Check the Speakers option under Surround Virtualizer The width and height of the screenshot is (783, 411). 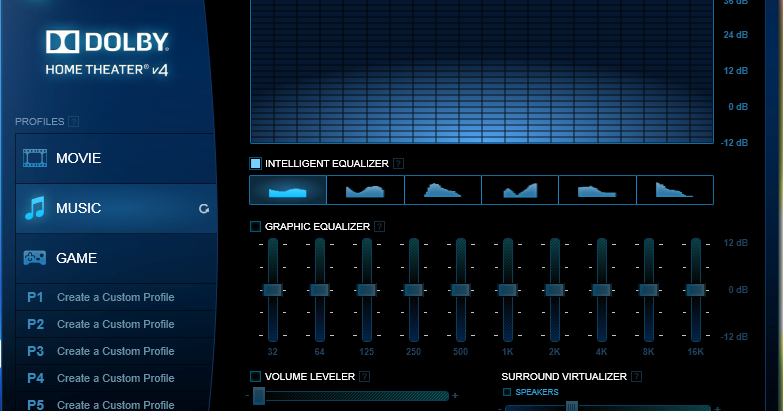coord(507,392)
